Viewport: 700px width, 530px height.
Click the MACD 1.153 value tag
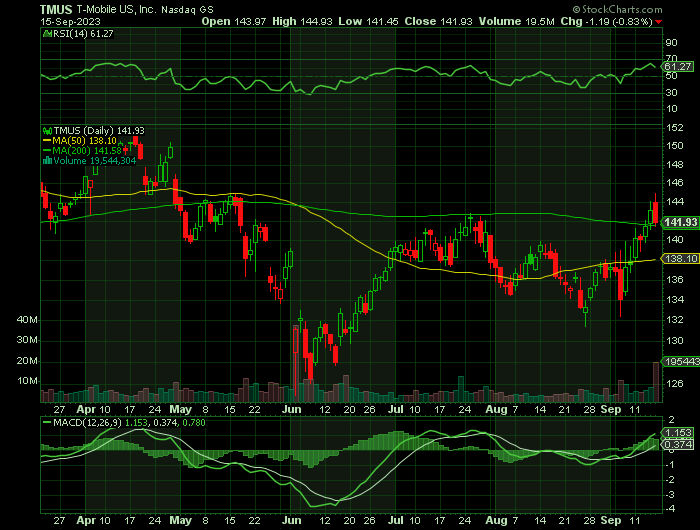tap(678, 433)
